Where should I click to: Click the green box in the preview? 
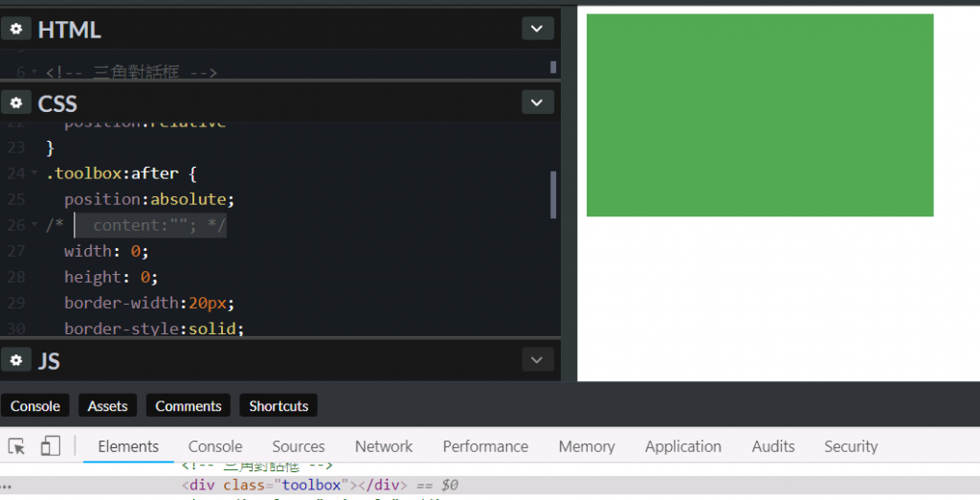(x=760, y=115)
